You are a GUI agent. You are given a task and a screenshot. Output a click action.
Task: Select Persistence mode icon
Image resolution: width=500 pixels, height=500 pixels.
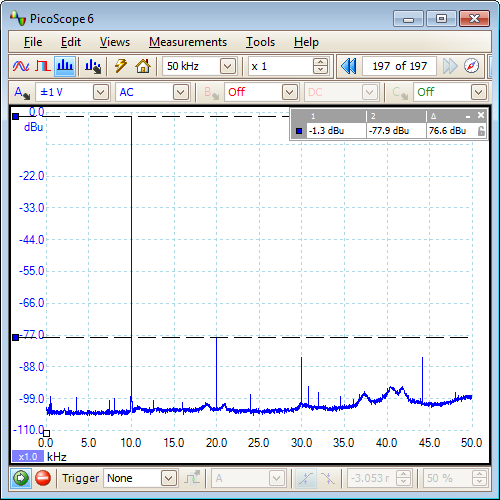pyautogui.click(x=43, y=66)
